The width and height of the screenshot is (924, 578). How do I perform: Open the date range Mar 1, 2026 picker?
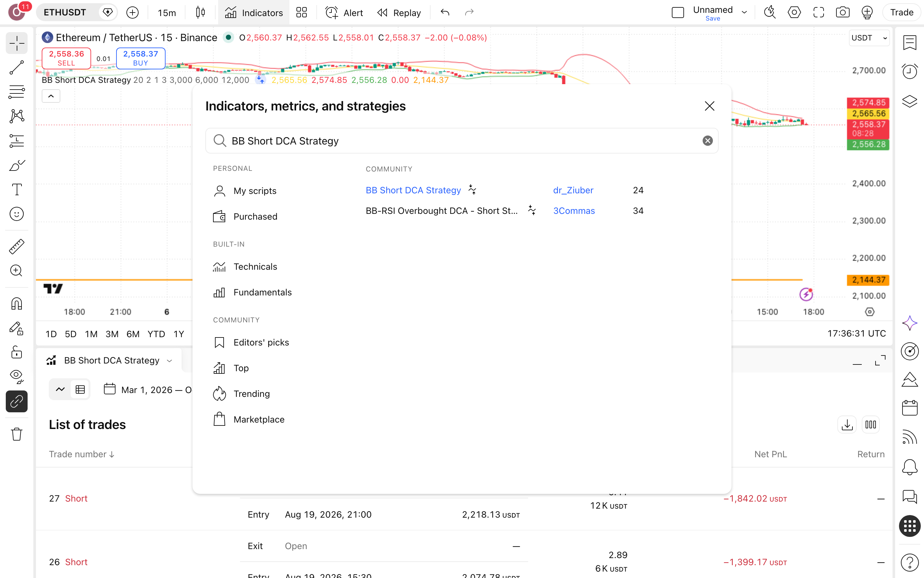pos(147,390)
